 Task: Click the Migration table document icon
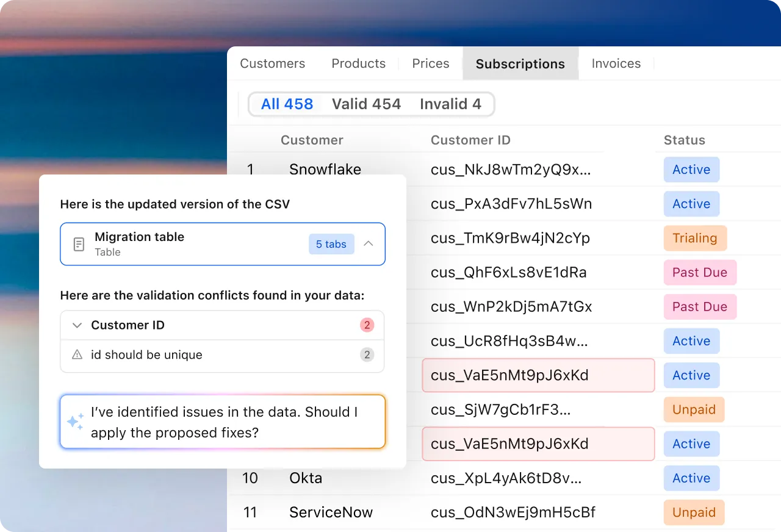click(x=79, y=244)
